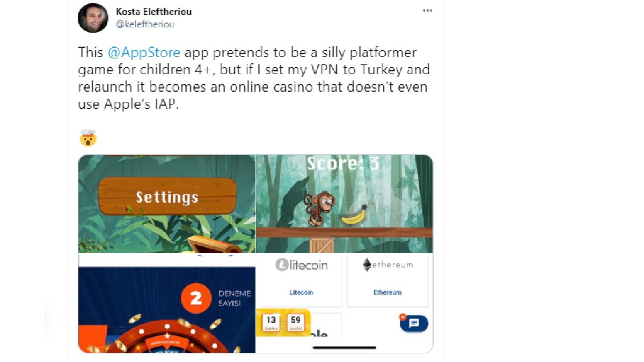Click the 13 minutes countdown box
Screen dimensions: 644x362
[271, 322]
